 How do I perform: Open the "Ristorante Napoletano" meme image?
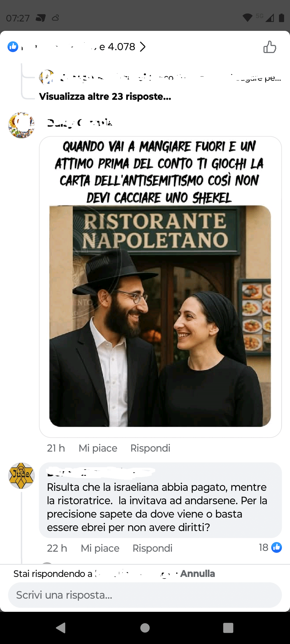[160, 287]
